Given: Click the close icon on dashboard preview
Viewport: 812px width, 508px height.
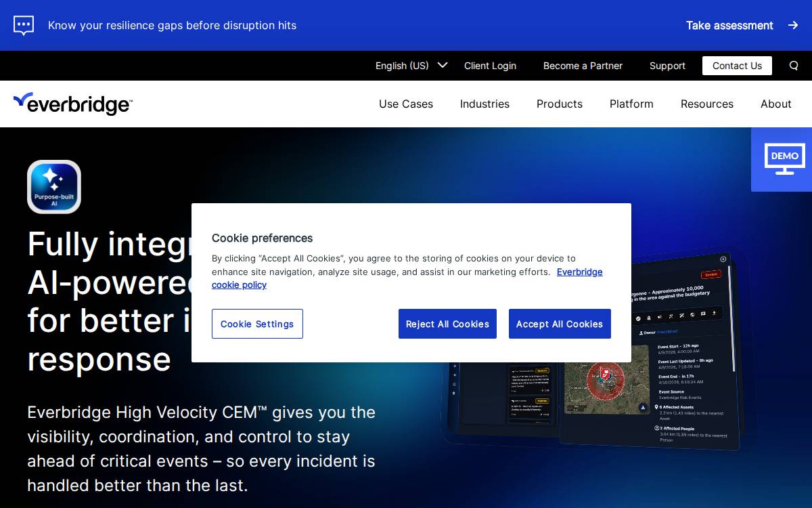Looking at the screenshot, I should click(723, 259).
